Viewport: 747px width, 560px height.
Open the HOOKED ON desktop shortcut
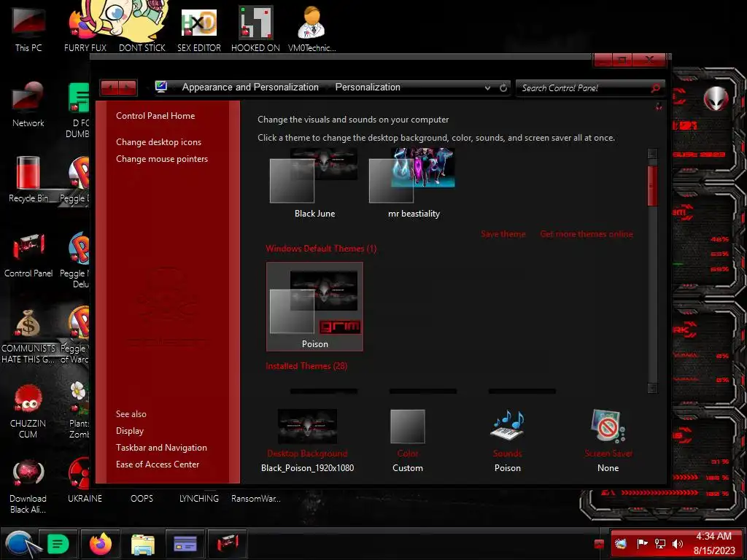255,29
